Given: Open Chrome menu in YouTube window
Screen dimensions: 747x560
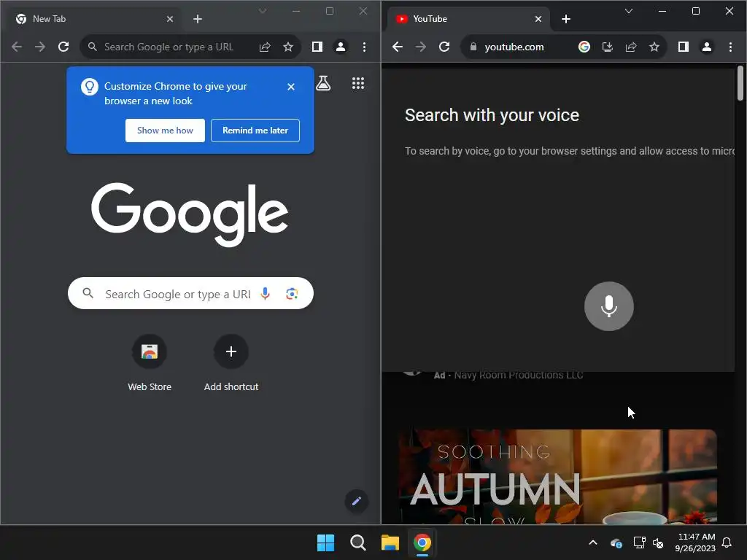Looking at the screenshot, I should 731,47.
